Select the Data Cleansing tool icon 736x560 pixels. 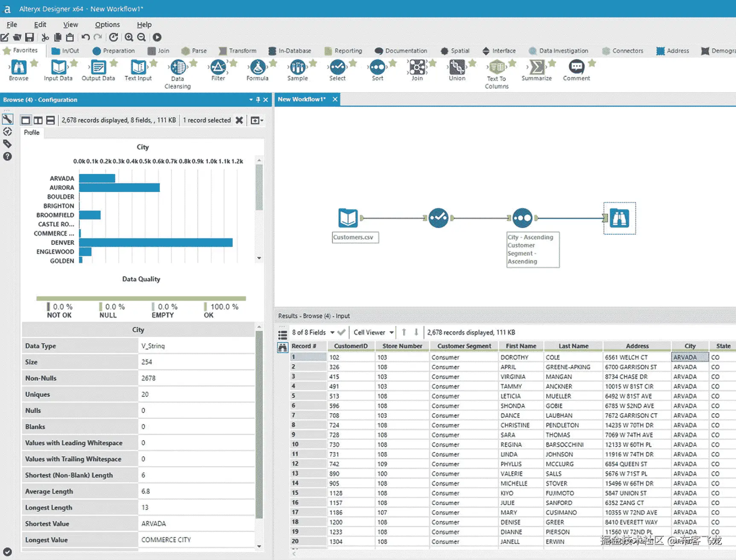177,68
